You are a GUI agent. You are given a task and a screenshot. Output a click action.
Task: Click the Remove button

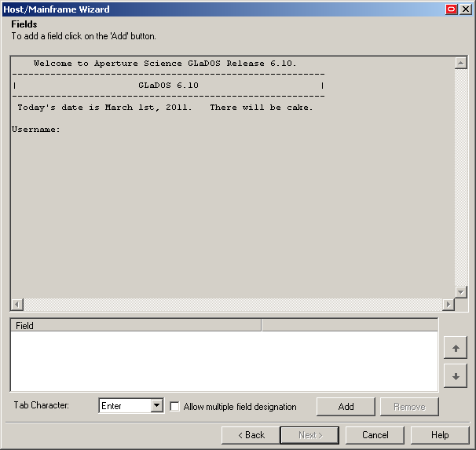409,407
